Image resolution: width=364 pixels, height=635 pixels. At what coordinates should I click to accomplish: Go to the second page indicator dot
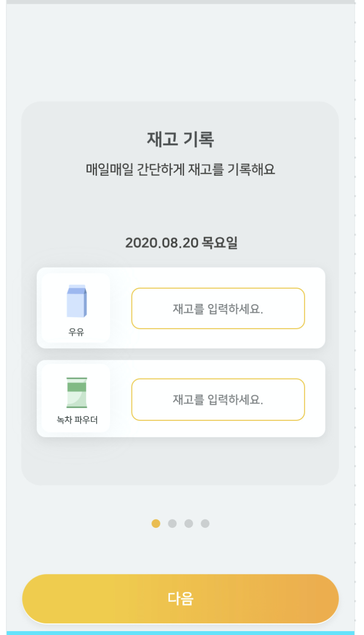tap(172, 524)
